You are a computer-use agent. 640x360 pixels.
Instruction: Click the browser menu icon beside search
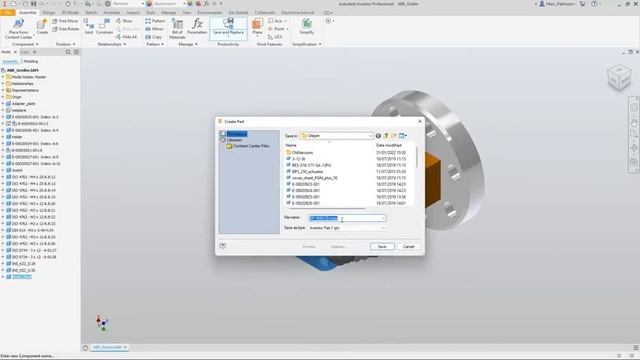click(76, 52)
